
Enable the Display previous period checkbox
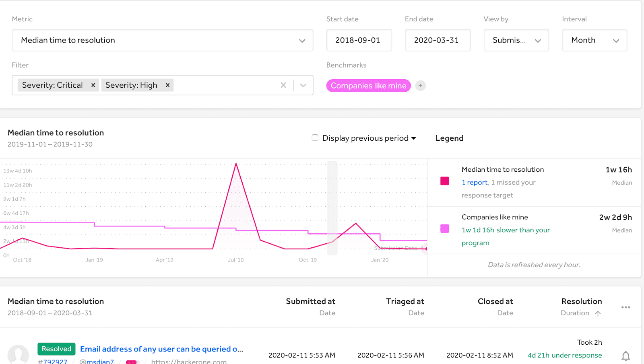coord(315,138)
